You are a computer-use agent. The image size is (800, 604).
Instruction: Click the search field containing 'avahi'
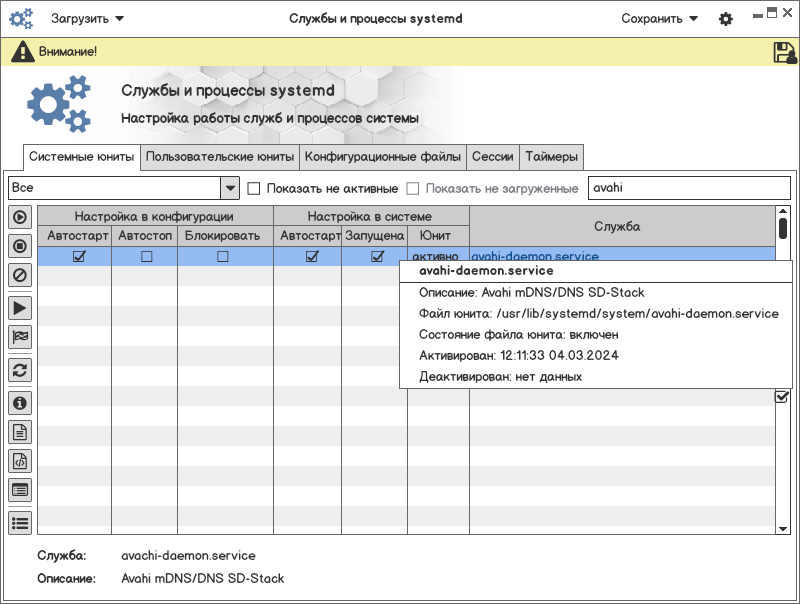pos(688,188)
